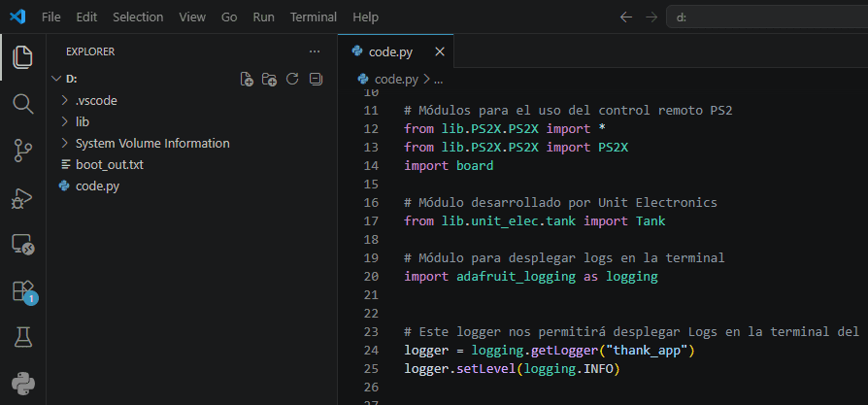
Task: Open code.py from the file tree
Action: (x=97, y=186)
